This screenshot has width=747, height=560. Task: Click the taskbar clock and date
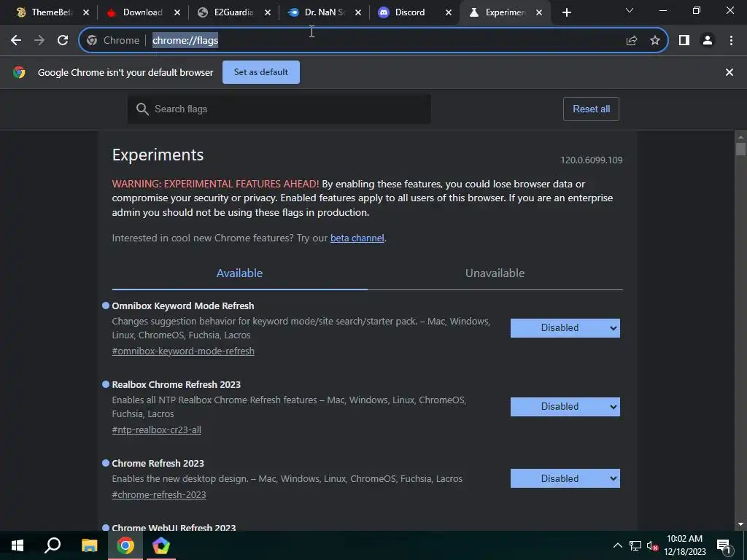click(684, 545)
